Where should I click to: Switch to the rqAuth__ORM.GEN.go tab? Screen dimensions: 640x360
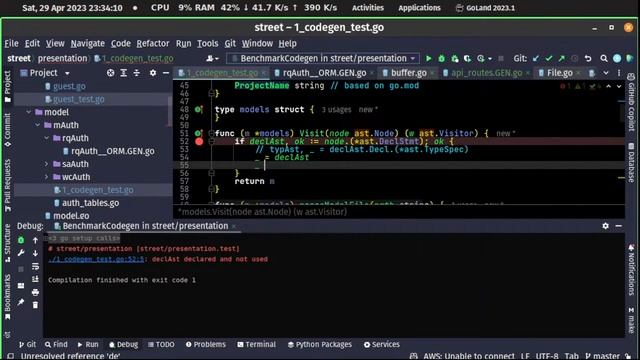[x=324, y=73]
